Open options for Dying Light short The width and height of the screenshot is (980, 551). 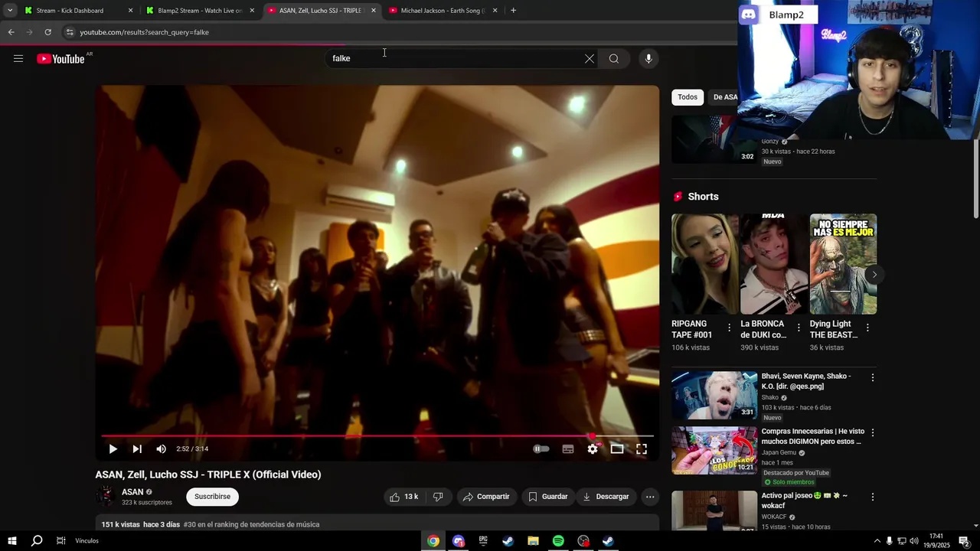pyautogui.click(x=867, y=328)
